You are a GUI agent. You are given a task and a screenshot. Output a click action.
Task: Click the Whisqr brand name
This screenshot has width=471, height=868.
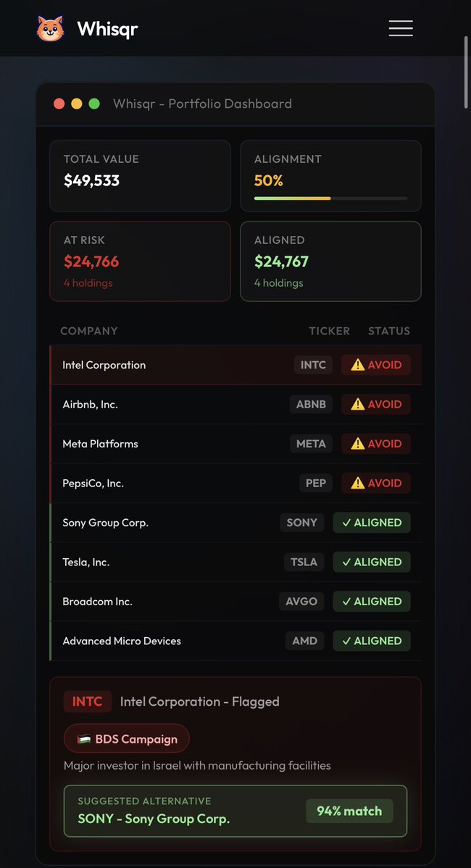pyautogui.click(x=107, y=29)
